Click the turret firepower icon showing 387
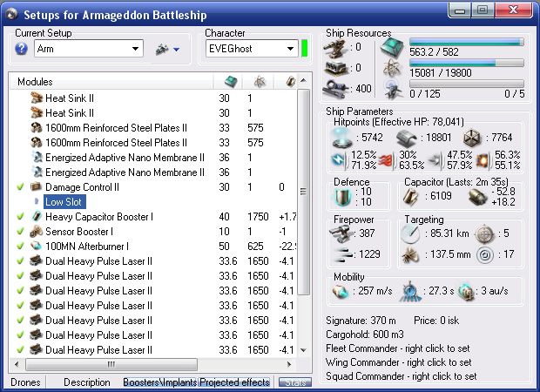This screenshot has height=392, width=540. tap(341, 234)
